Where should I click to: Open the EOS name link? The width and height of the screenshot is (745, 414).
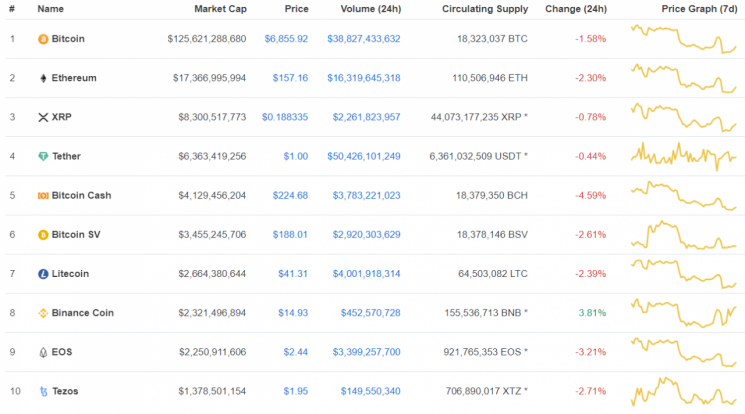pos(62,352)
